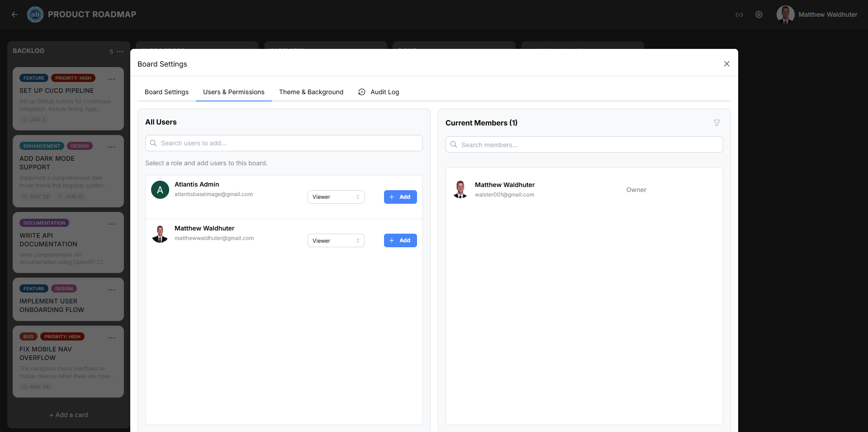Open the settings gear icon
The height and width of the screenshot is (432, 868).
(759, 14)
